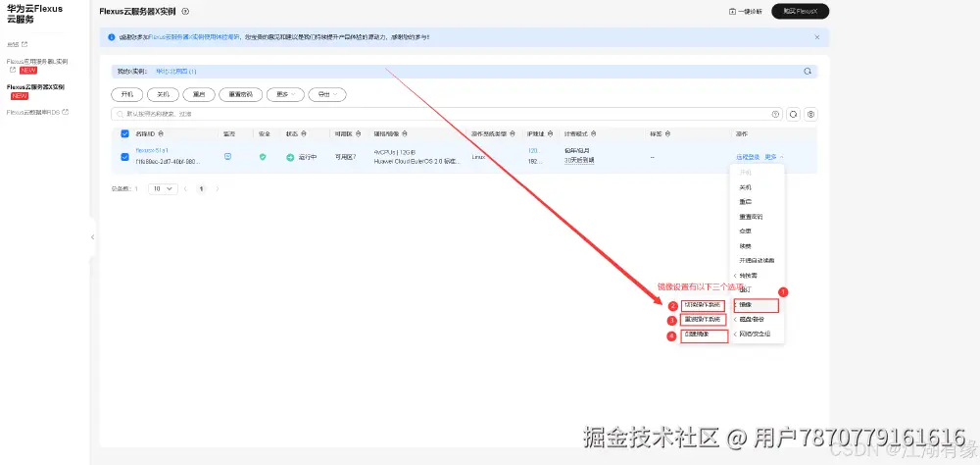Select 创建镜像 in the image submenu
980x465 pixels.
pos(705,335)
